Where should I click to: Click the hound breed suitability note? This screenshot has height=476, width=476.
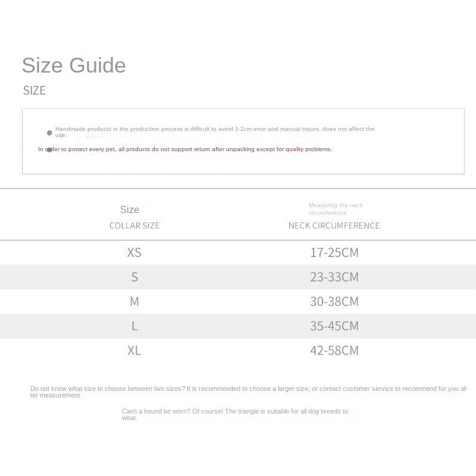[x=235, y=414]
